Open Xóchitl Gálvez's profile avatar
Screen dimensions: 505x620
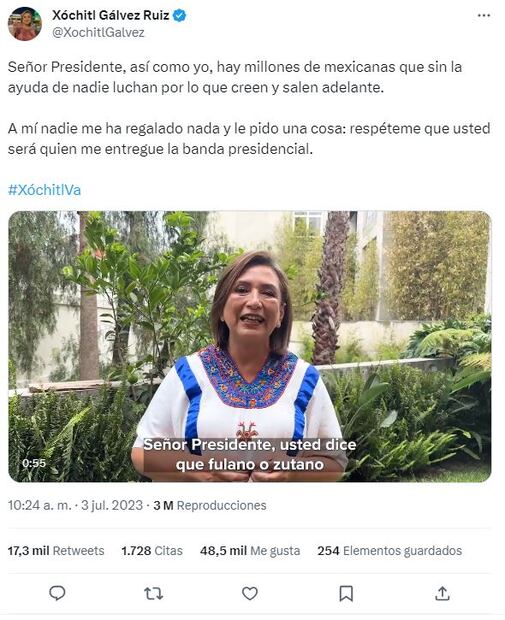click(25, 24)
